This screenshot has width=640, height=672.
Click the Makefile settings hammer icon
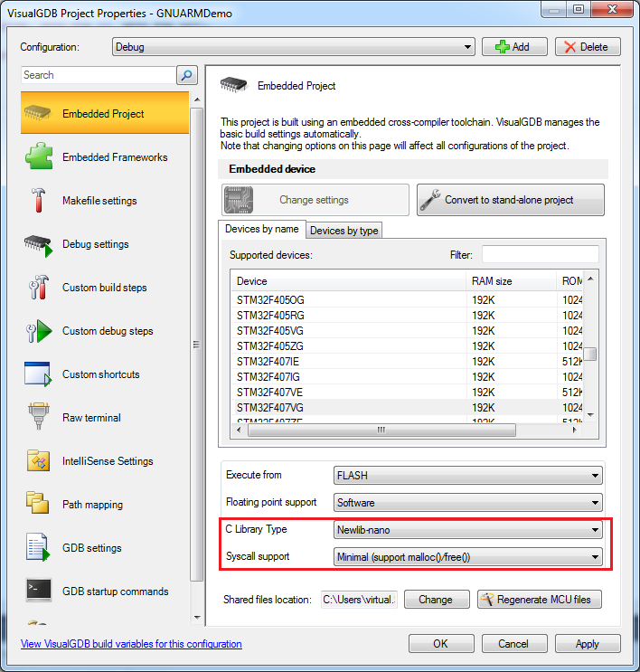click(38, 200)
